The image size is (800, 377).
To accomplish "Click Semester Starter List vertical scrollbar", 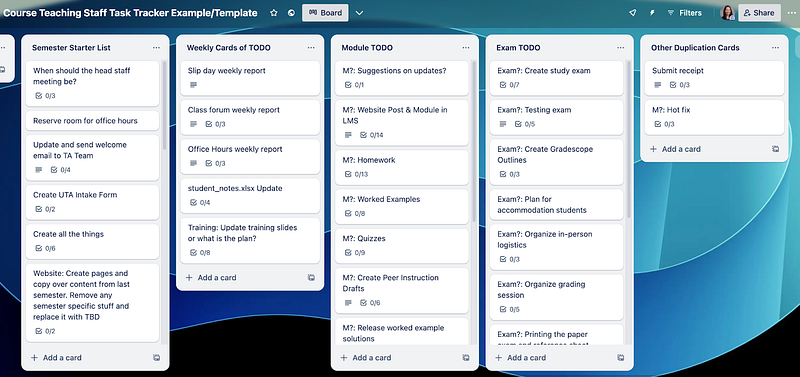I will click(164, 105).
